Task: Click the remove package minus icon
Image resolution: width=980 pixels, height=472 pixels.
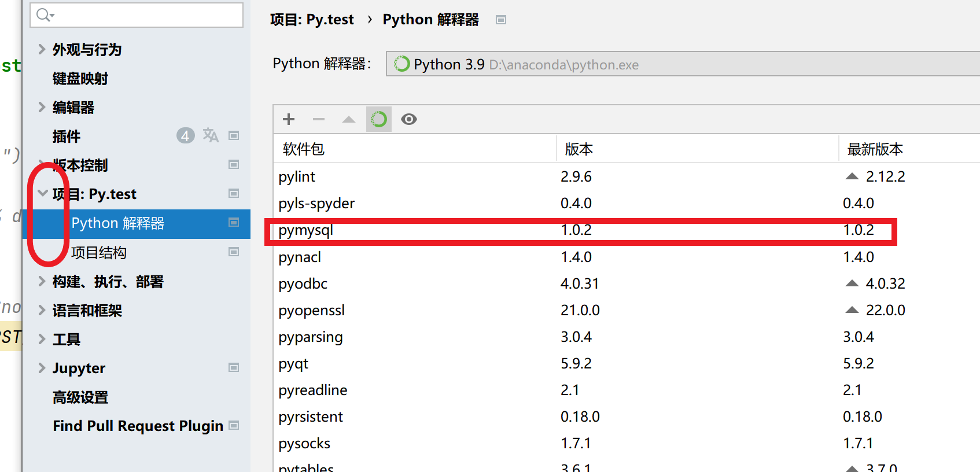Action: point(319,119)
